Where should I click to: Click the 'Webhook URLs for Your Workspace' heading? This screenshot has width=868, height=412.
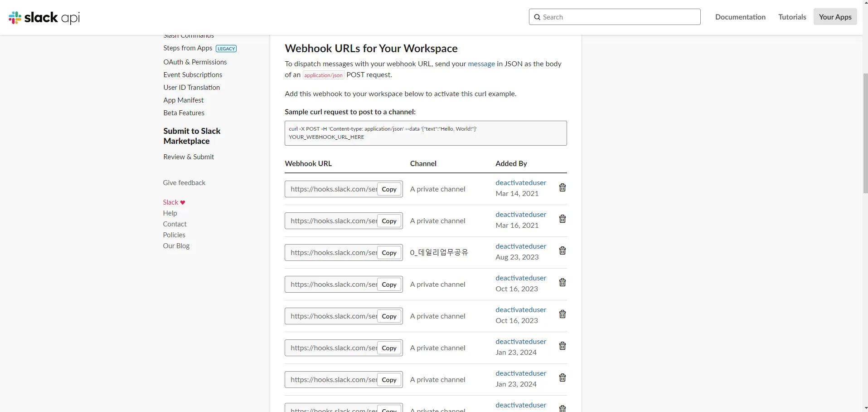371,49
